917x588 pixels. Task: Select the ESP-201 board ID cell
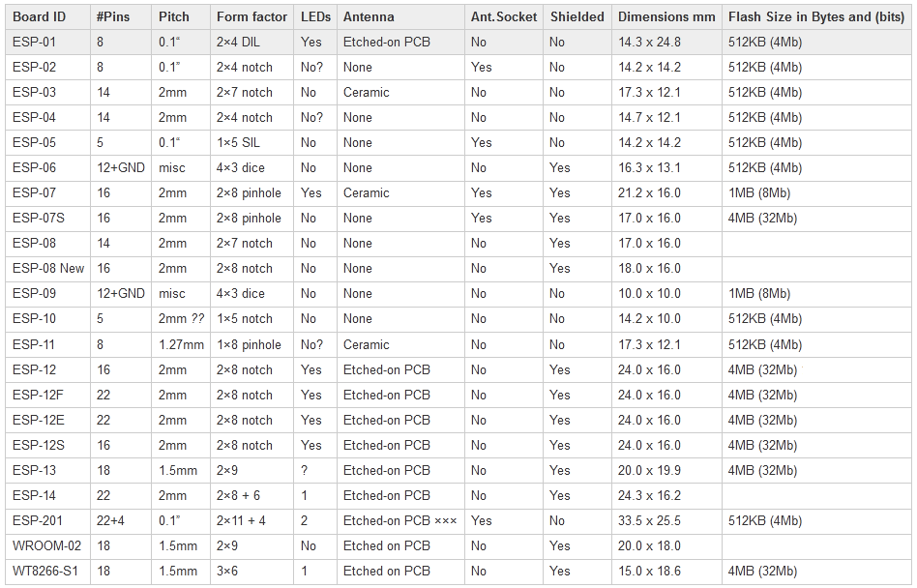pos(37,520)
